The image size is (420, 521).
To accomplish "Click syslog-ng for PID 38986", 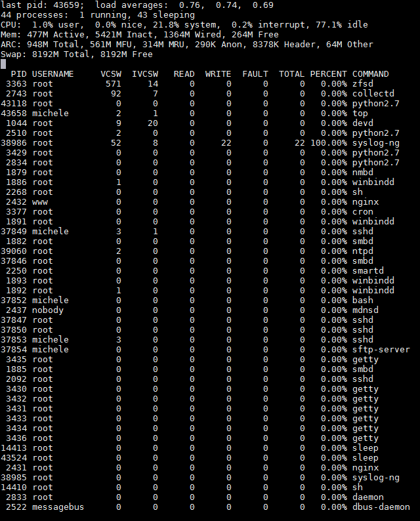I will pyautogui.click(x=376, y=143).
